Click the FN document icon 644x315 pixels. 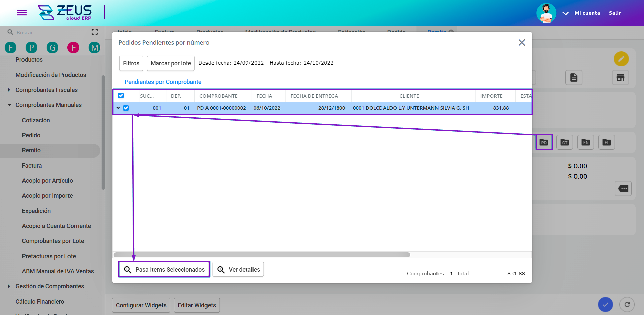coord(586,142)
